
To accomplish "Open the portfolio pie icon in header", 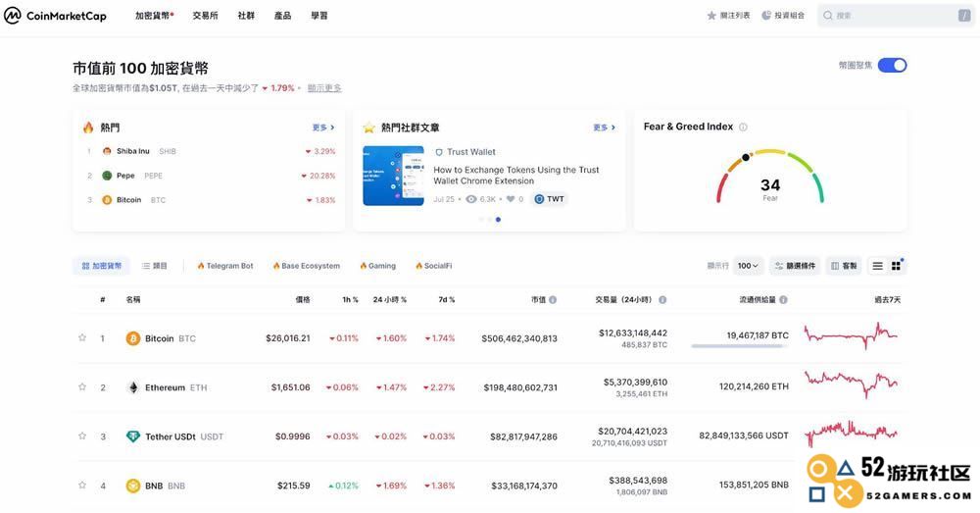I will [x=765, y=16].
